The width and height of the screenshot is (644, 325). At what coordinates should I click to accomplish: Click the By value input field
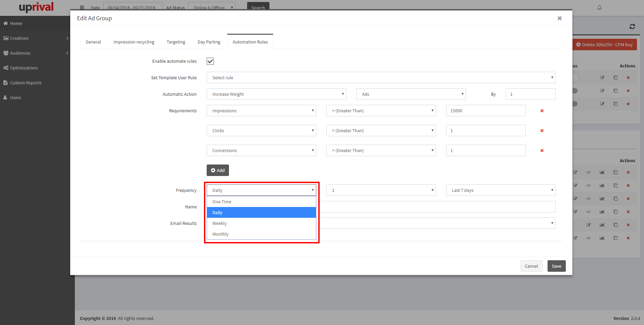click(x=531, y=94)
